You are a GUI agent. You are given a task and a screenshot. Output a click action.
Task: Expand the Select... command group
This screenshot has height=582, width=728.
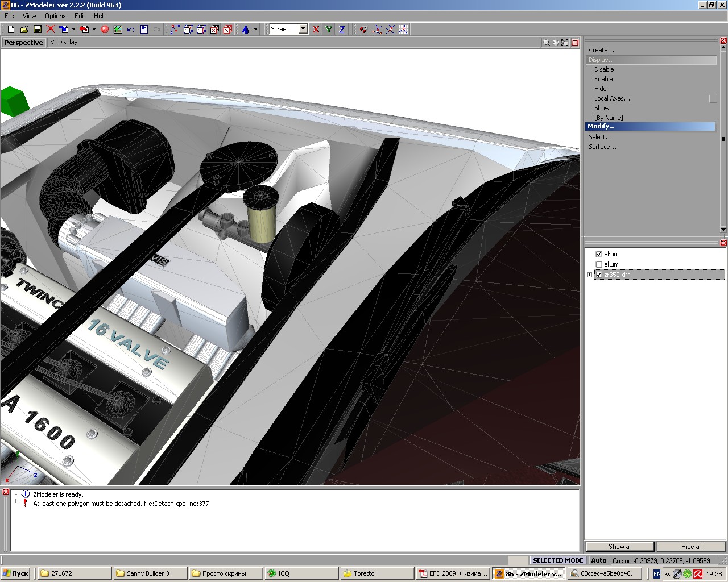(600, 137)
